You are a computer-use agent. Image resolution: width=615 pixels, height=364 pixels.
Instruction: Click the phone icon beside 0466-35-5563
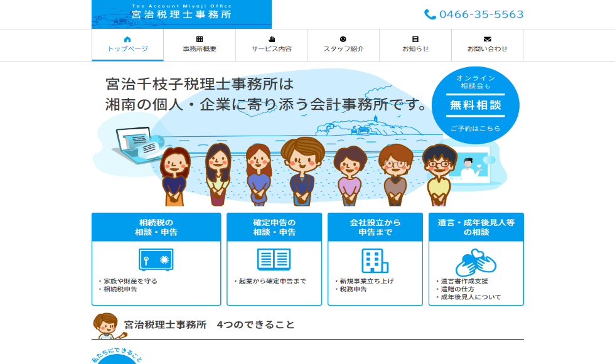coord(430,14)
